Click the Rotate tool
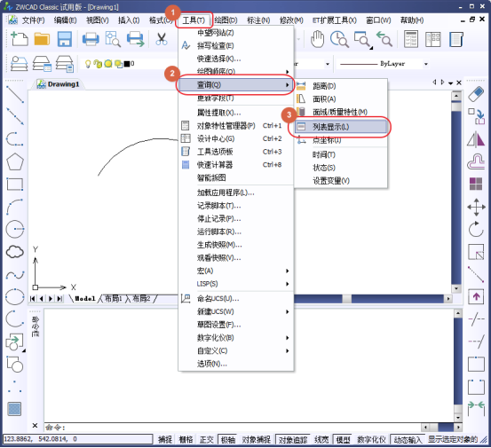The image size is (491, 448). coord(476,229)
